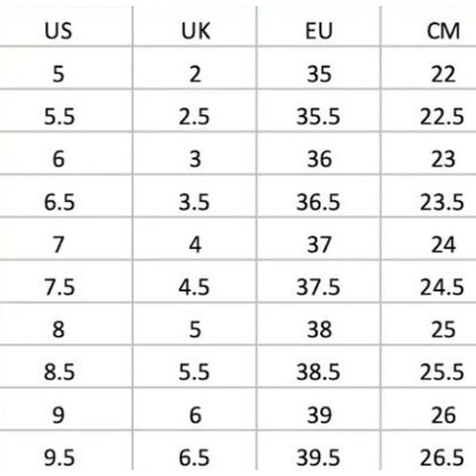Screen dimensions: 476x476
Task: Click the 22 CM cell
Action: click(x=443, y=74)
